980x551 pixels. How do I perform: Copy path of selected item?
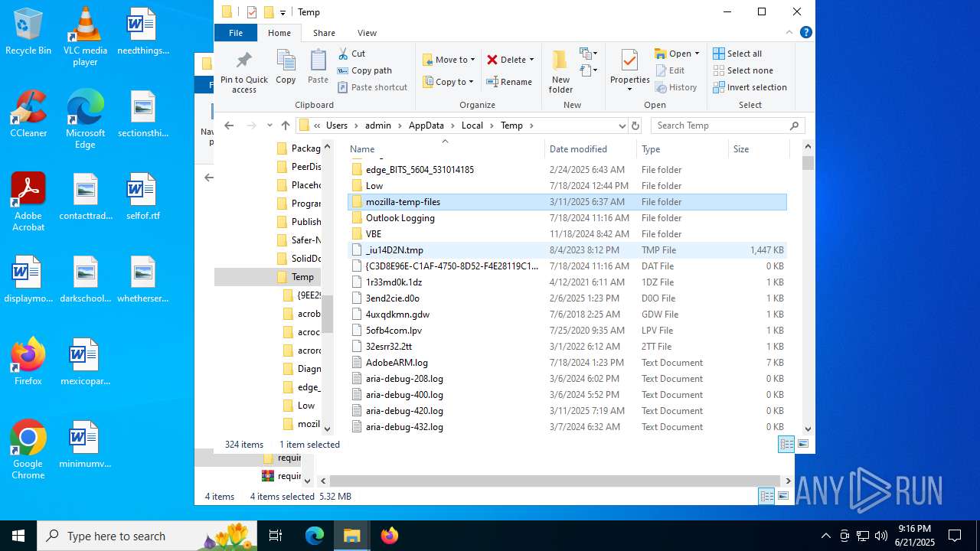pos(364,70)
